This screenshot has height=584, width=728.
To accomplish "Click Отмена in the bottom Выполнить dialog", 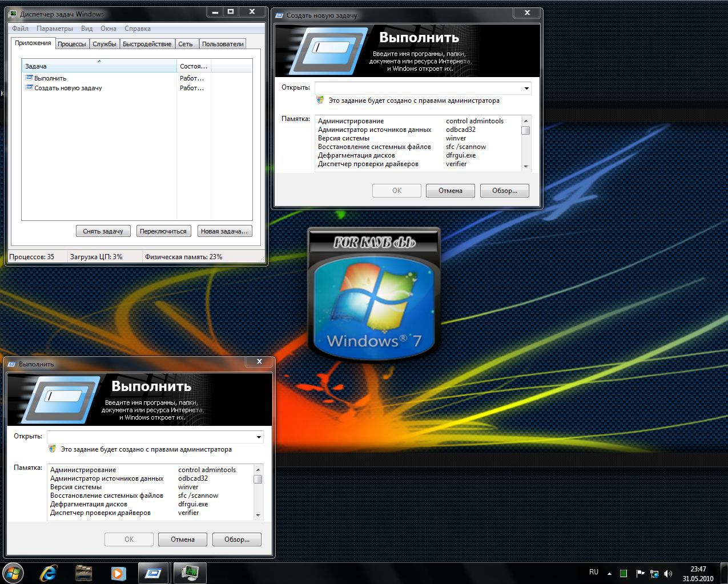I will tap(183, 539).
